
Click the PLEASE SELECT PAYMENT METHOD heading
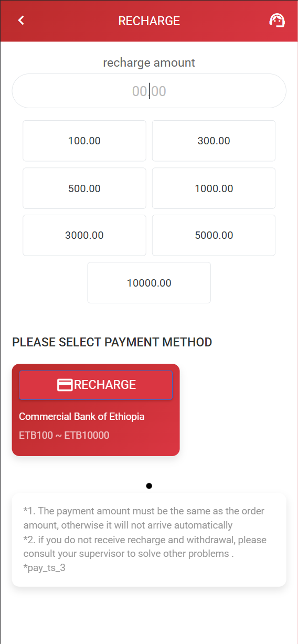(x=112, y=342)
